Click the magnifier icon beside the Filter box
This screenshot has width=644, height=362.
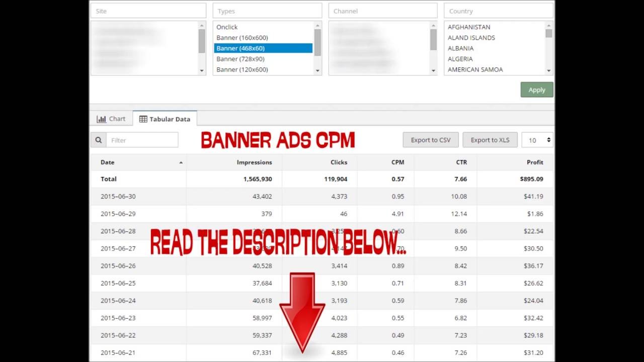tap(98, 140)
